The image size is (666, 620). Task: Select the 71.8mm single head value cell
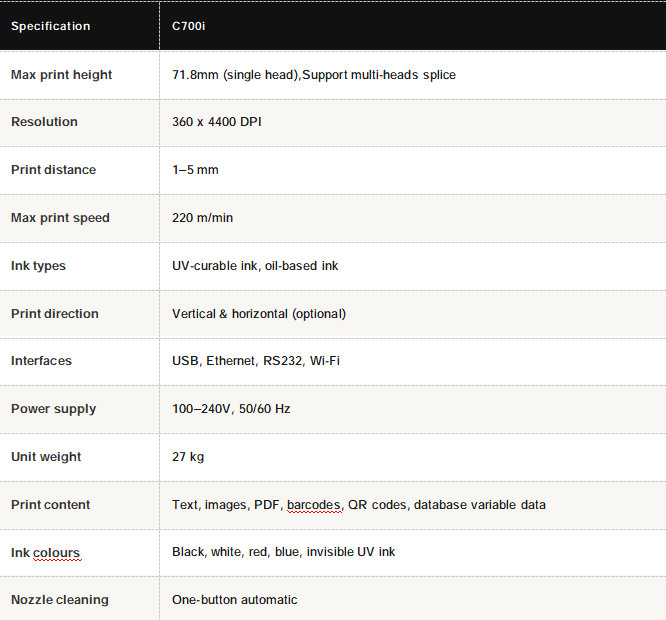(313, 75)
